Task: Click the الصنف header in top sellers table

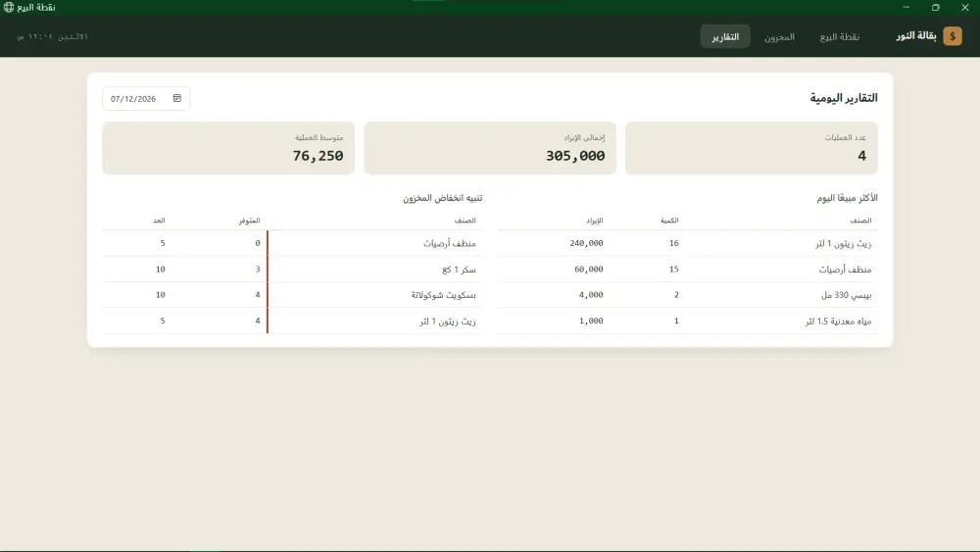Action: tap(860, 220)
